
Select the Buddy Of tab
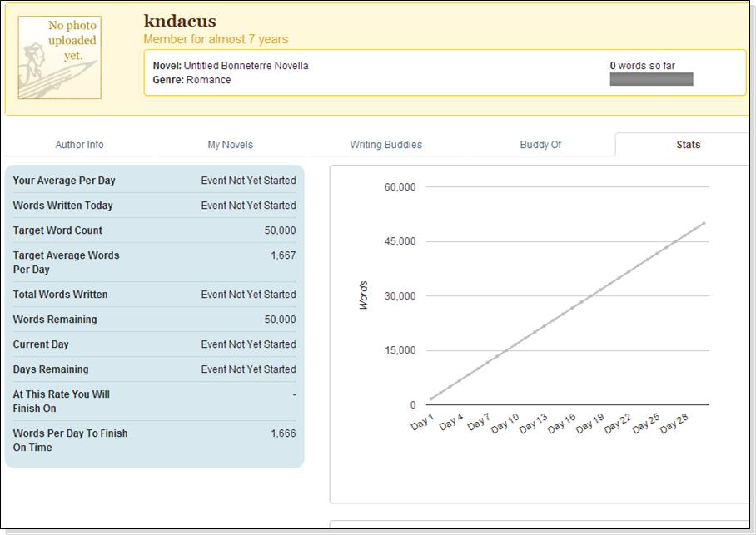pos(540,145)
